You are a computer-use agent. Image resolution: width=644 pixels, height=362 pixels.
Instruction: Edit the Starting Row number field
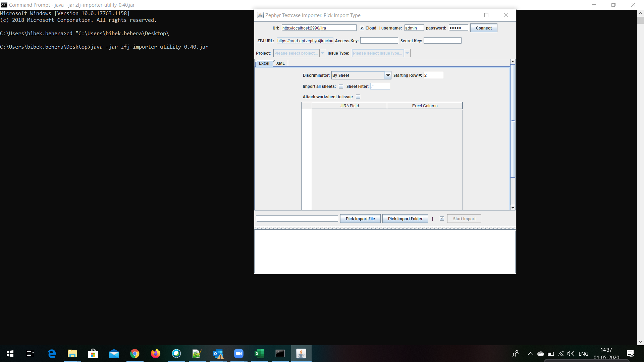[433, 75]
